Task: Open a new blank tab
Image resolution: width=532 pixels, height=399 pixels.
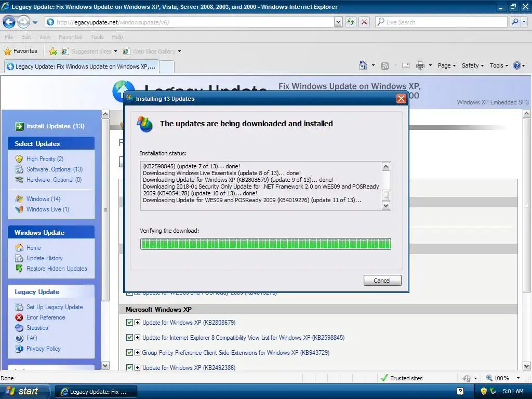Action: (x=167, y=67)
